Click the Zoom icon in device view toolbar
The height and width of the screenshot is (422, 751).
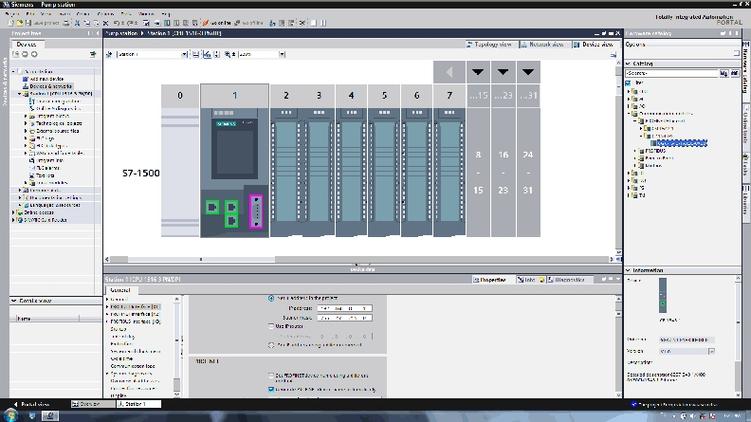228,54
